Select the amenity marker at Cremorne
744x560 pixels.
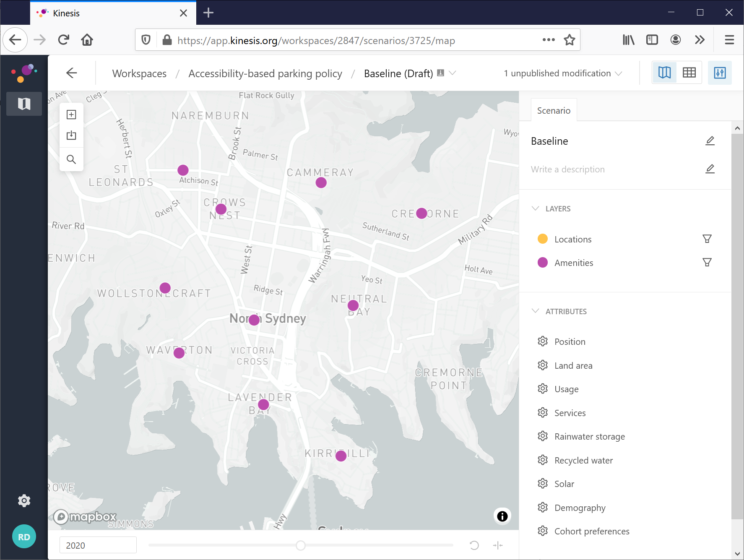point(421,213)
